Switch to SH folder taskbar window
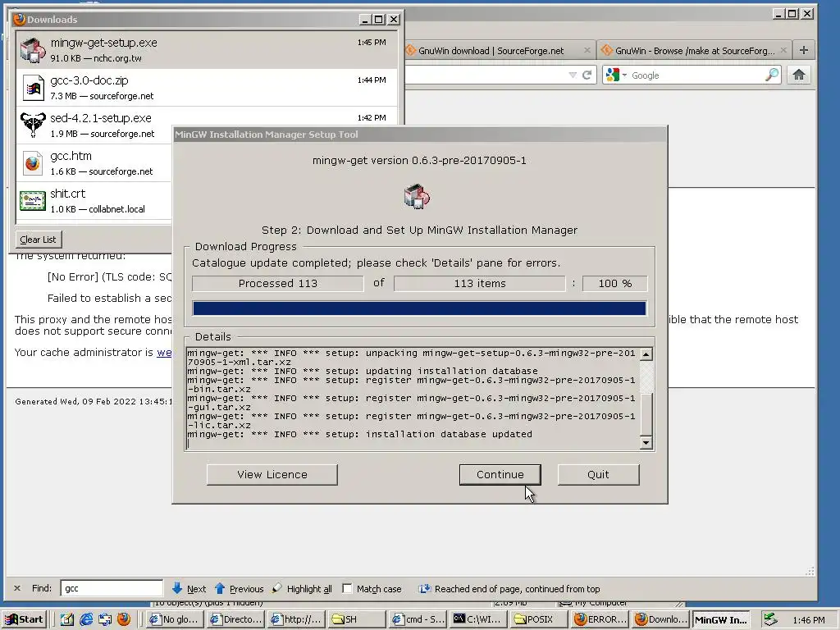This screenshot has width=840, height=630. coord(357,619)
